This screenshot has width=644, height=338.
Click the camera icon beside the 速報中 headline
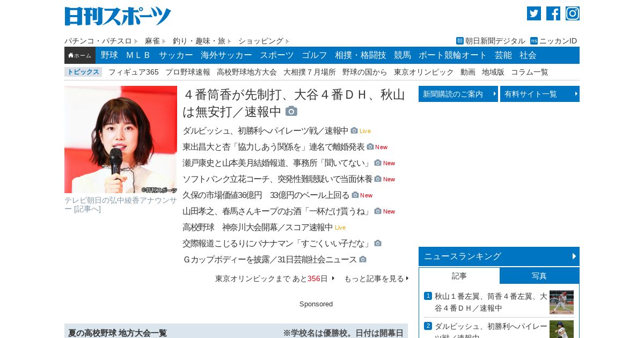click(291, 111)
